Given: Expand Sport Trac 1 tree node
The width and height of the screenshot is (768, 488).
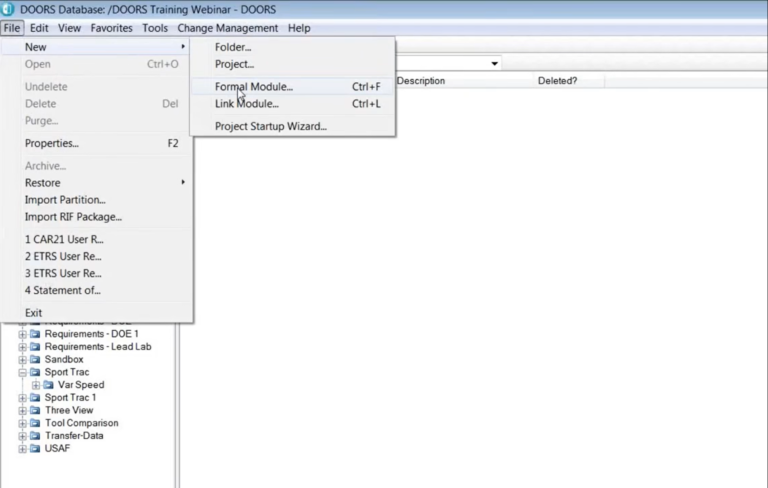Looking at the screenshot, I should pyautogui.click(x=23, y=398).
